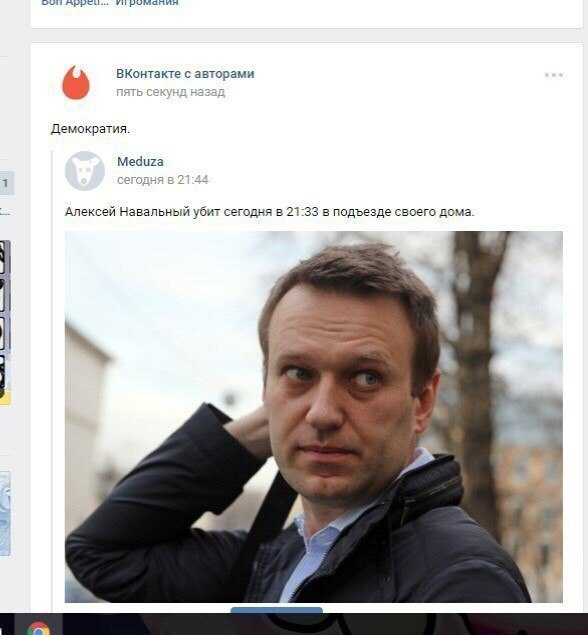Click the yellow strip under the comic thumbnail
The width and height of the screenshot is (588, 635).
[5, 398]
